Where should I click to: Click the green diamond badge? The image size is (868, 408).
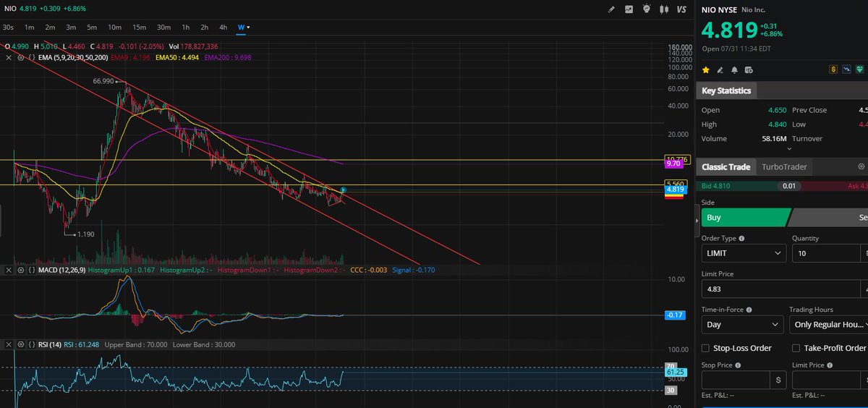859,69
